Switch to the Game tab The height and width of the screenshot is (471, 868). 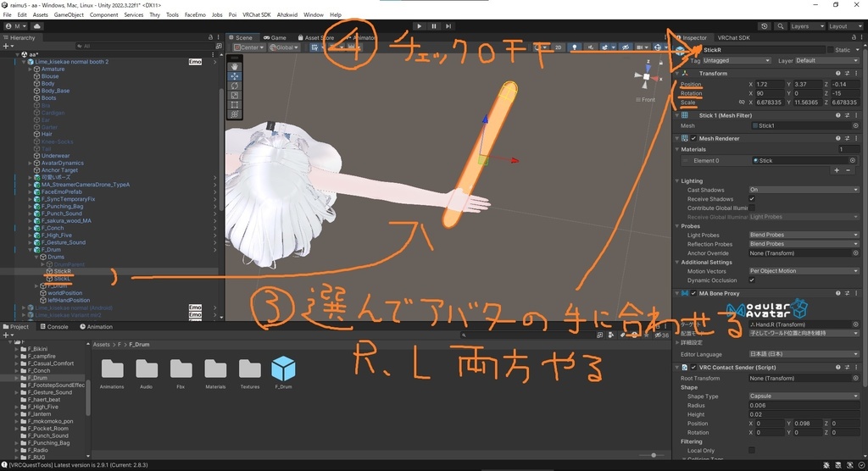pos(275,37)
